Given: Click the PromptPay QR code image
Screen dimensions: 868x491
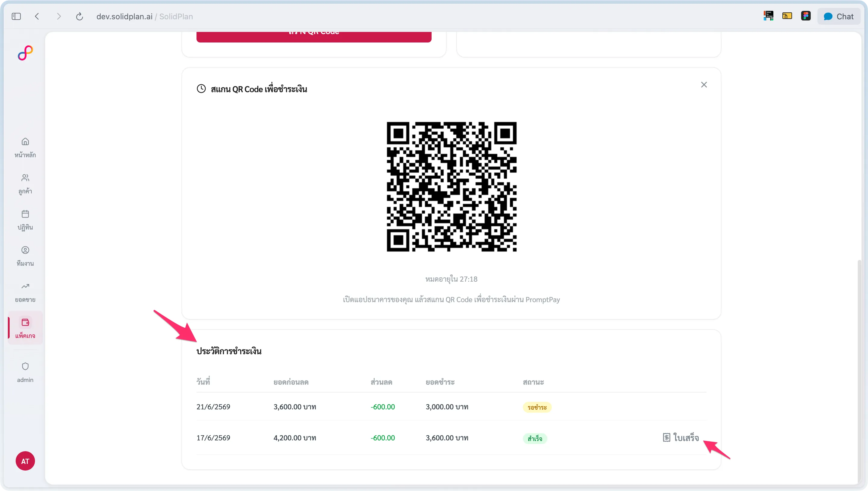Looking at the screenshot, I should pyautogui.click(x=451, y=186).
